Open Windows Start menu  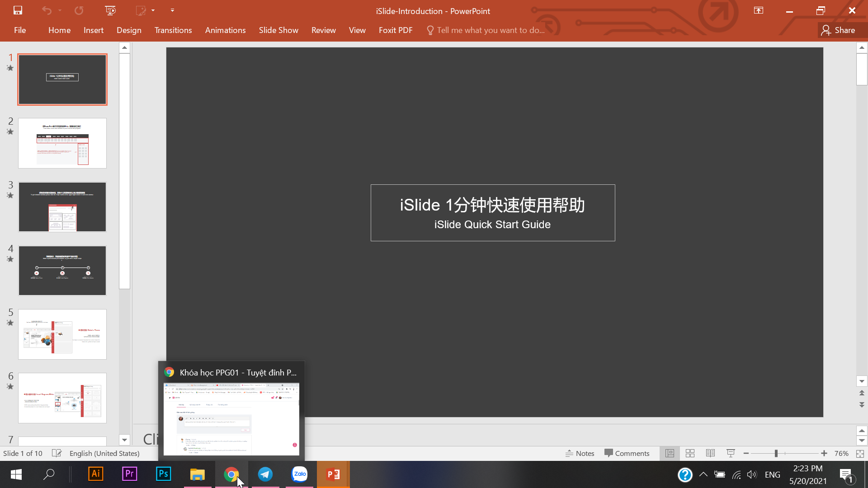[x=16, y=474]
